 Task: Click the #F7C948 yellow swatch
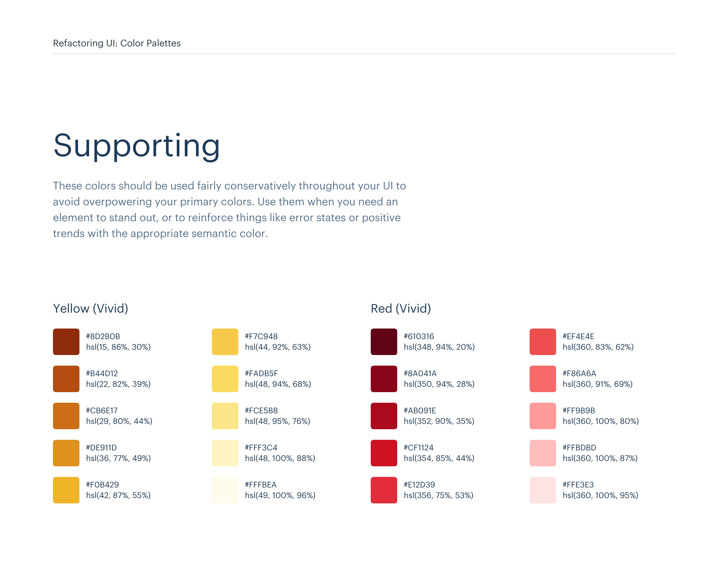225,342
